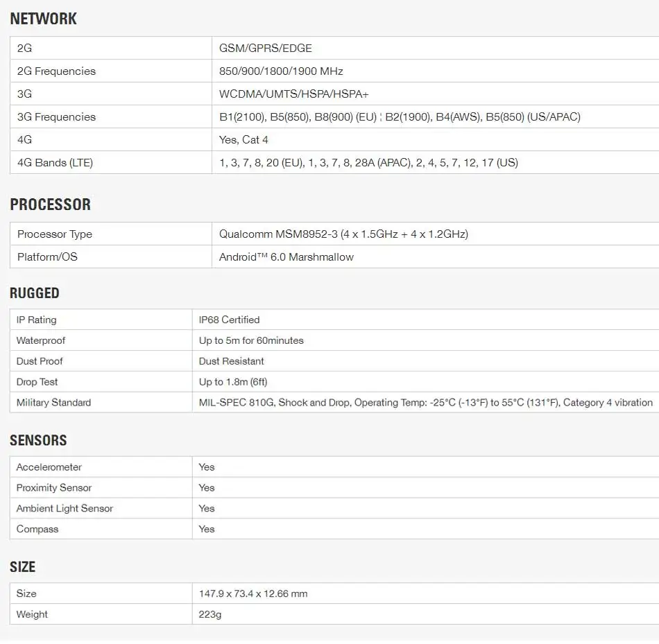Click the Waterproof row label

(x=41, y=340)
